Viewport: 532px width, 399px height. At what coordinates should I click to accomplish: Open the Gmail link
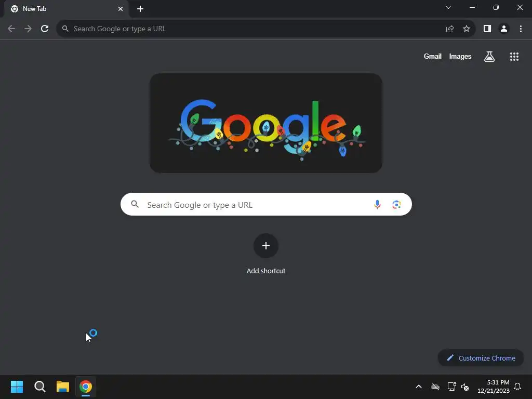433,56
